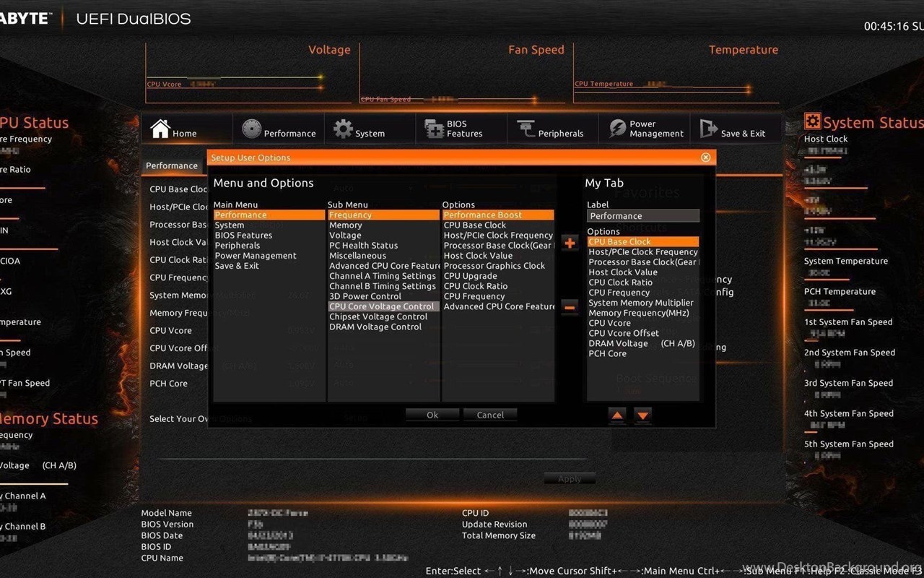
Task: Select CPU Core Voltage Control sub menu
Action: [x=383, y=306]
